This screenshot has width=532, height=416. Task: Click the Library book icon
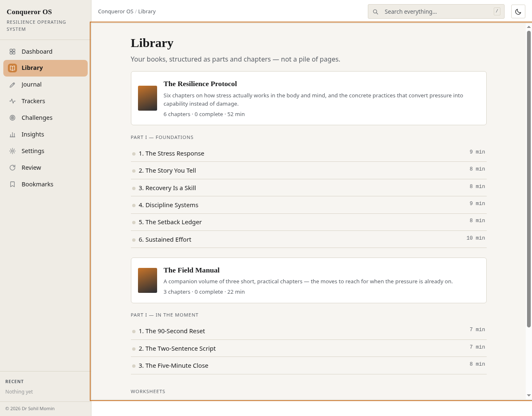(x=12, y=68)
